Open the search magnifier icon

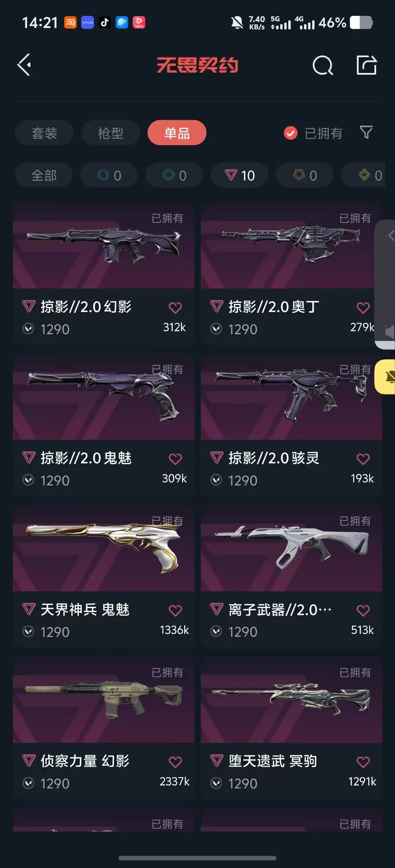click(x=323, y=66)
